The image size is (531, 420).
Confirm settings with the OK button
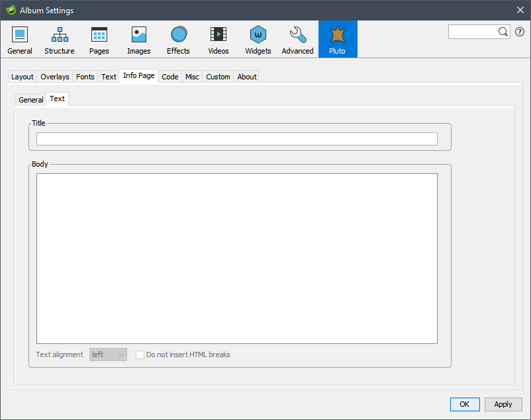pos(465,404)
